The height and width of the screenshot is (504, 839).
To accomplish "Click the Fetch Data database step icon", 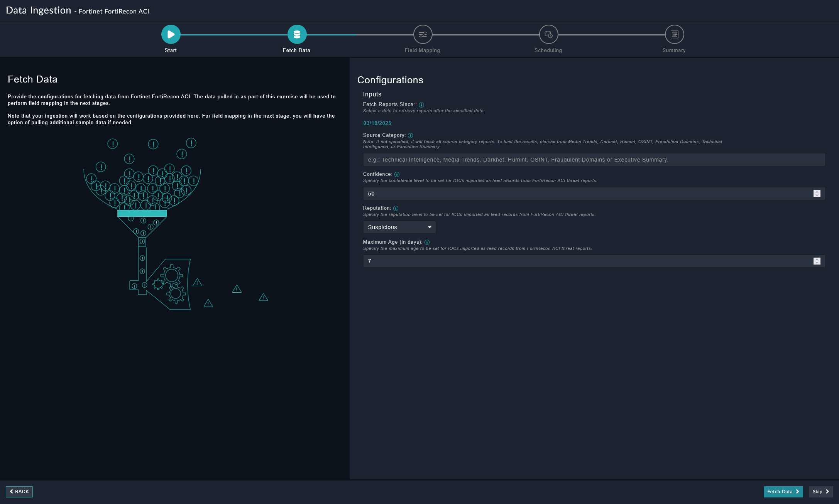I will pyautogui.click(x=297, y=35).
